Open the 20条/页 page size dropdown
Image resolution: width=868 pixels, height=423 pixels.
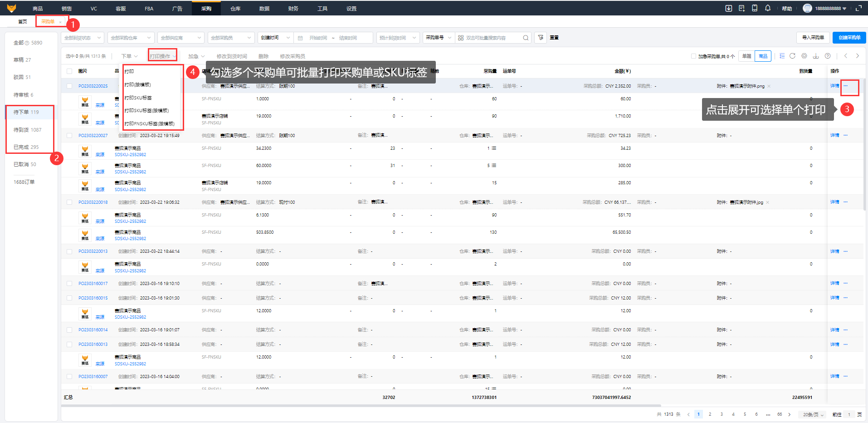pyautogui.click(x=813, y=414)
